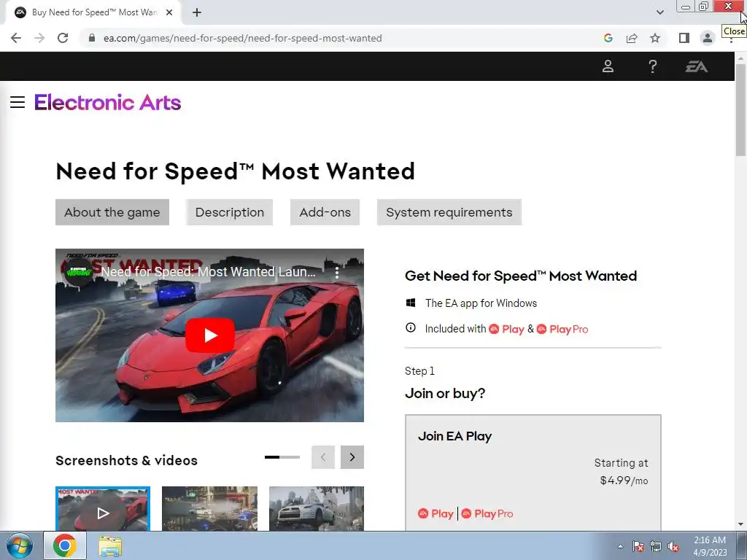Click the Chrome taskbar icon
This screenshot has width=747, height=560.
65,545
